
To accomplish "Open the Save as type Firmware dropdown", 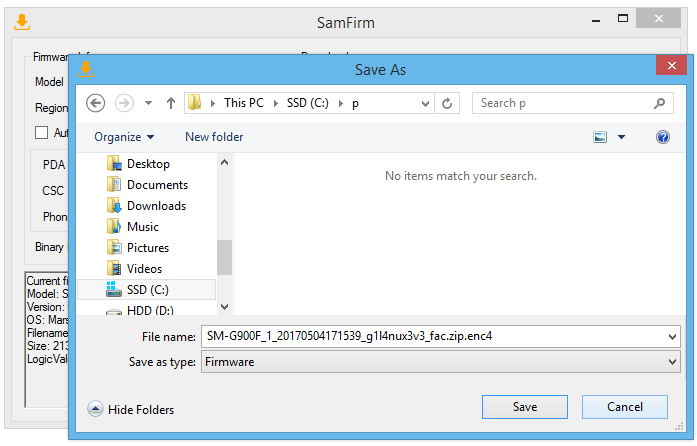I will tap(441, 362).
